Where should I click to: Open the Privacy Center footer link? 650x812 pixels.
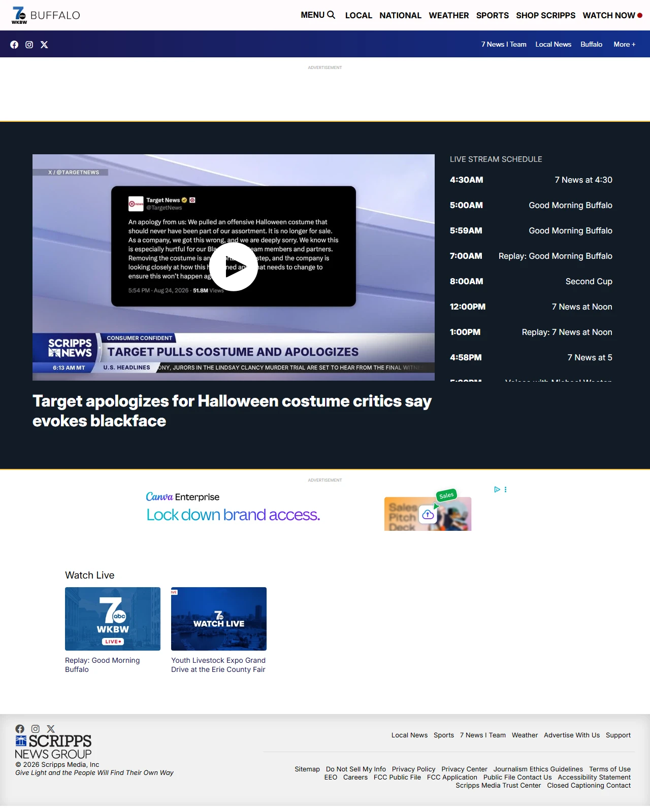(x=464, y=769)
